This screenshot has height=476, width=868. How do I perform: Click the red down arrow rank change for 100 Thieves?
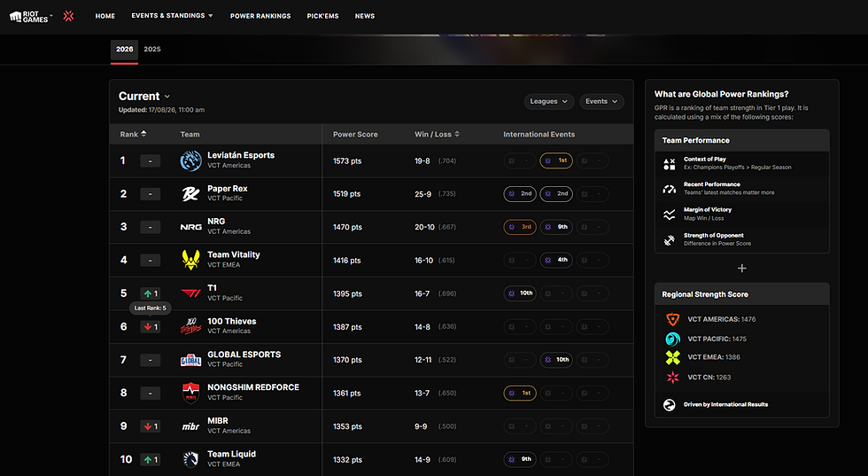point(148,327)
